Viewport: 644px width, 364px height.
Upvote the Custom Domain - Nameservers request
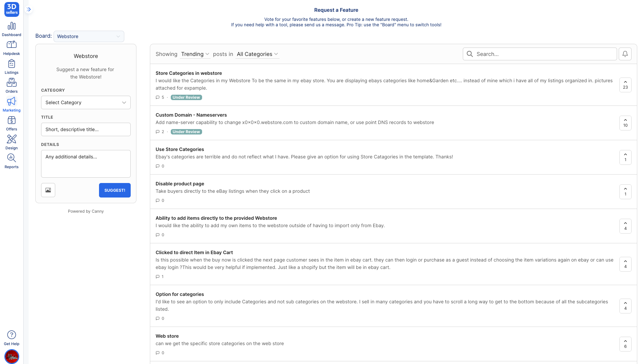[x=625, y=123]
